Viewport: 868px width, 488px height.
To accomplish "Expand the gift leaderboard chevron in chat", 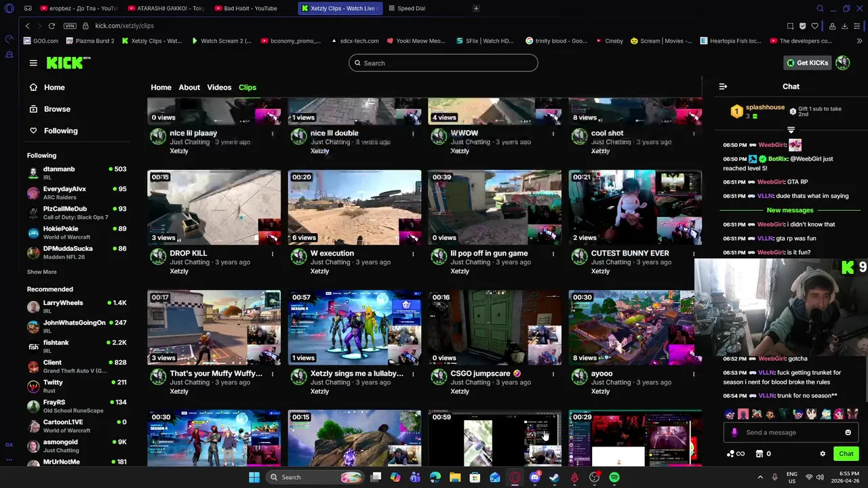I will coord(791,129).
